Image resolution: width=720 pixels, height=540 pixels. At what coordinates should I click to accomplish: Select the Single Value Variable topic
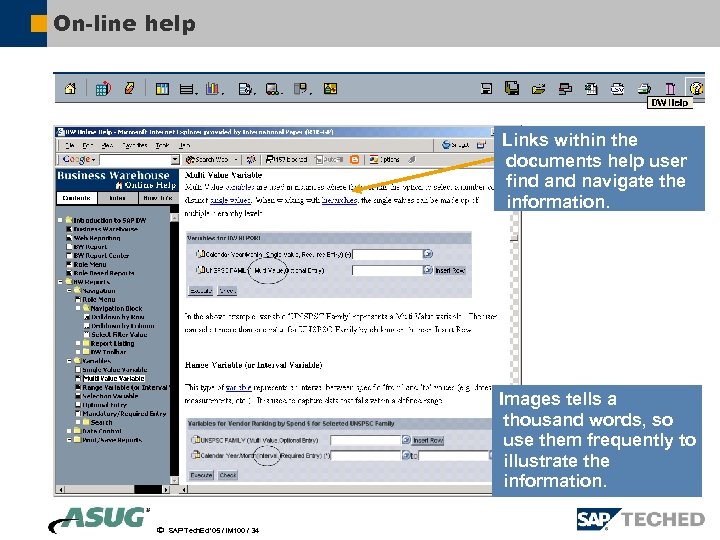tap(115, 369)
